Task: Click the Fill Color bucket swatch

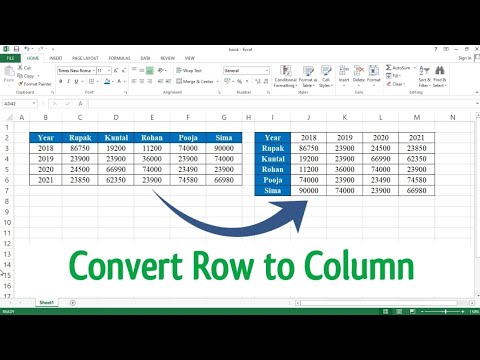Action: tap(107, 81)
